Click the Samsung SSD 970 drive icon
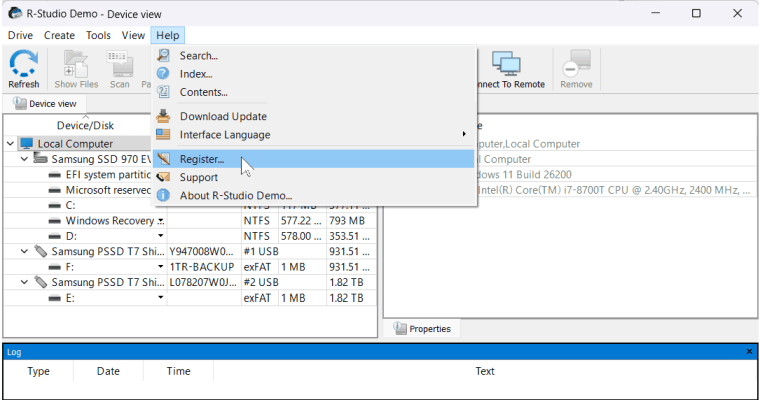Screen dimensions: 760x400 pos(40,159)
